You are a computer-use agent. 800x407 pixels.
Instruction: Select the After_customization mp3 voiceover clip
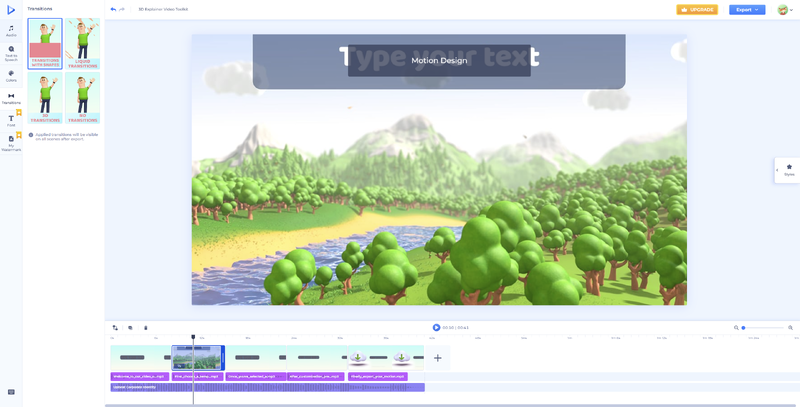(316, 376)
